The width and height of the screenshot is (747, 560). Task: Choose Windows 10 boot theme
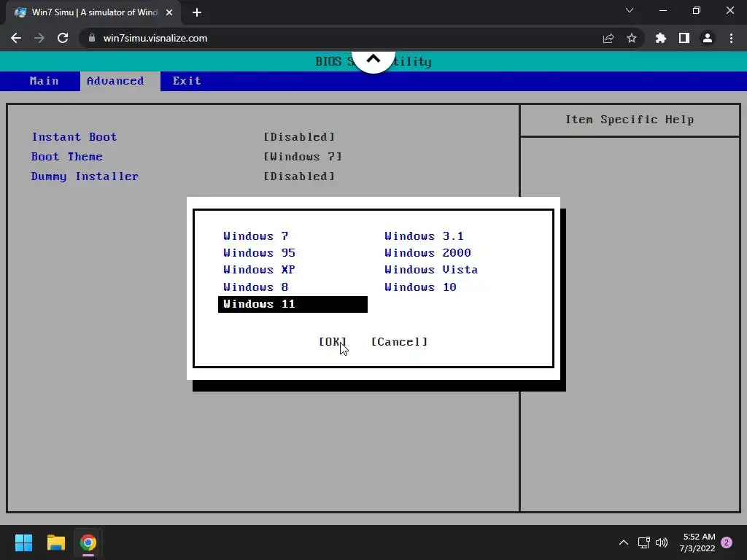point(421,287)
